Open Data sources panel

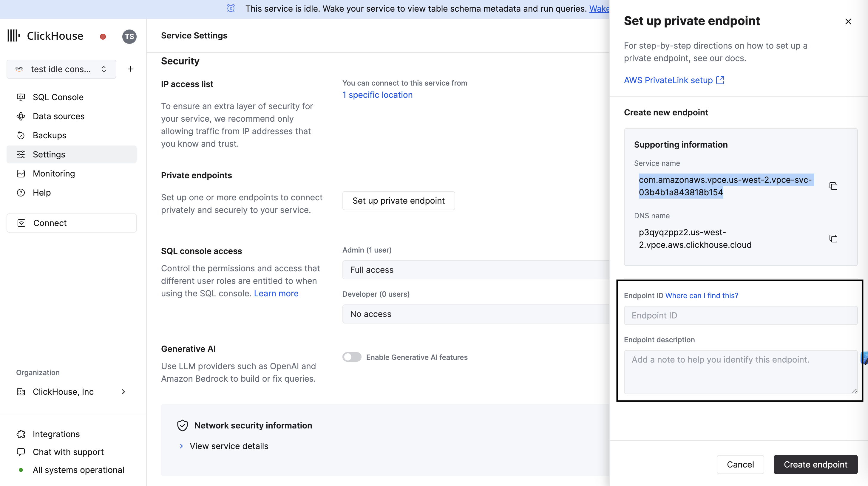click(58, 116)
